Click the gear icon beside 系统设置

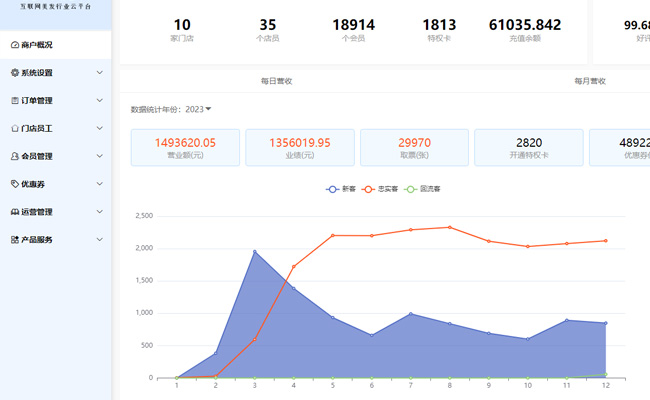pos(15,73)
